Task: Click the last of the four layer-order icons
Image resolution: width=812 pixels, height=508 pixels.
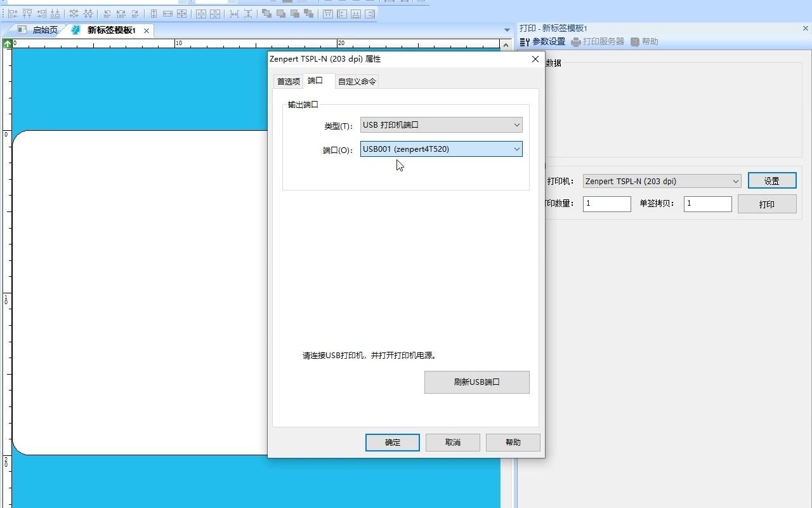Action: click(309, 13)
